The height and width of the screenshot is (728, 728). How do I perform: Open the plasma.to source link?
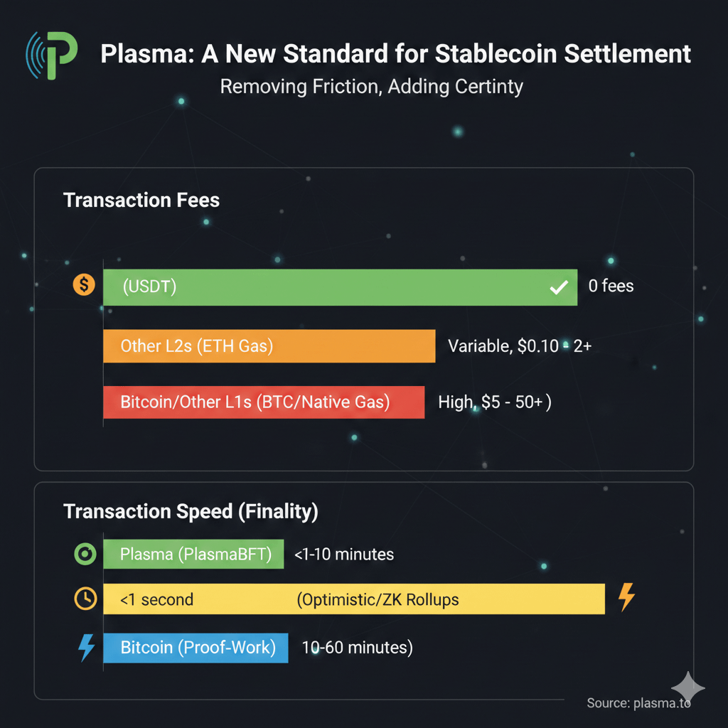tap(638, 703)
